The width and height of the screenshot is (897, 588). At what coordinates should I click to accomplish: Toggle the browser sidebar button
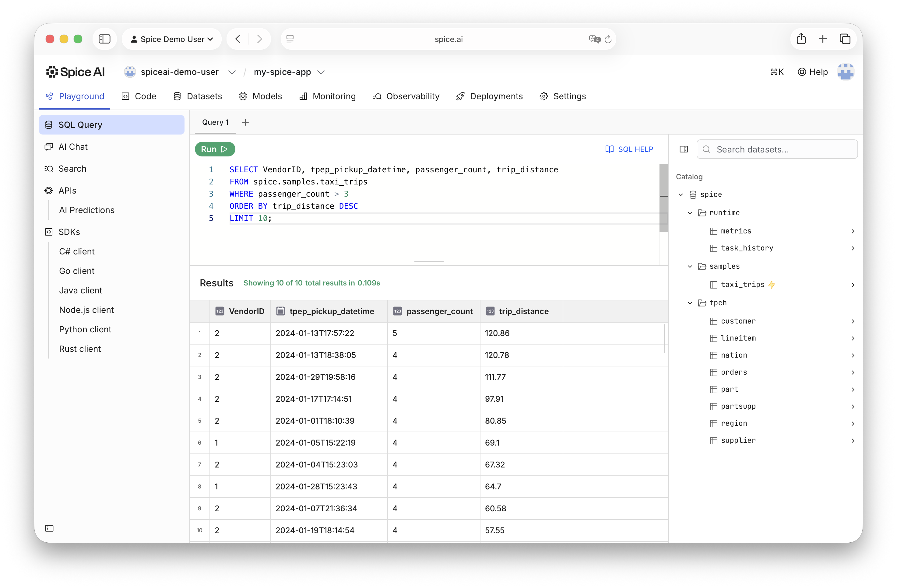click(104, 39)
